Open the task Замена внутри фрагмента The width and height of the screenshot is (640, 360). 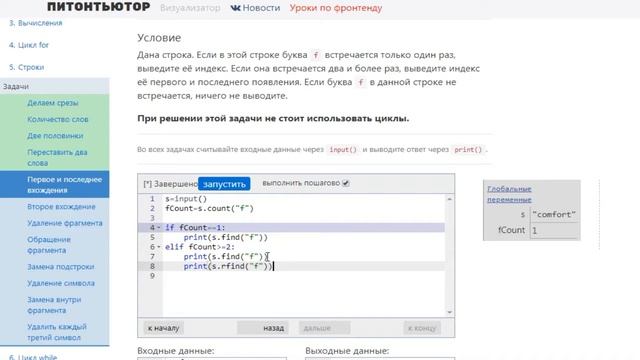[x=54, y=305]
